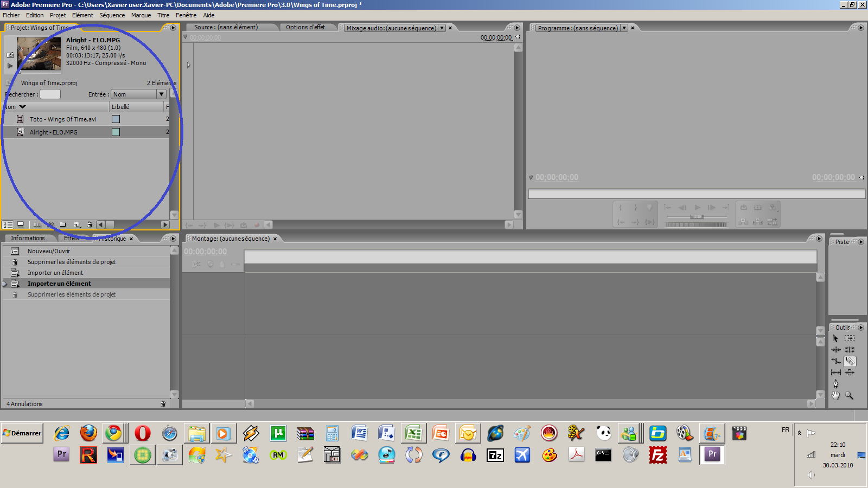The image size is (868, 488).
Task: Open the Project panel flyout menu
Action: 173,28
